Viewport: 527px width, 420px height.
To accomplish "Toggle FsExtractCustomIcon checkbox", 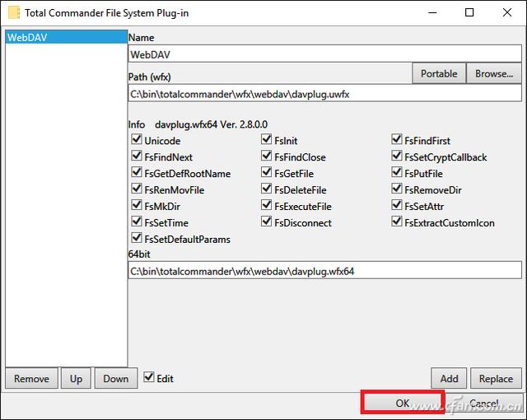I will (397, 222).
